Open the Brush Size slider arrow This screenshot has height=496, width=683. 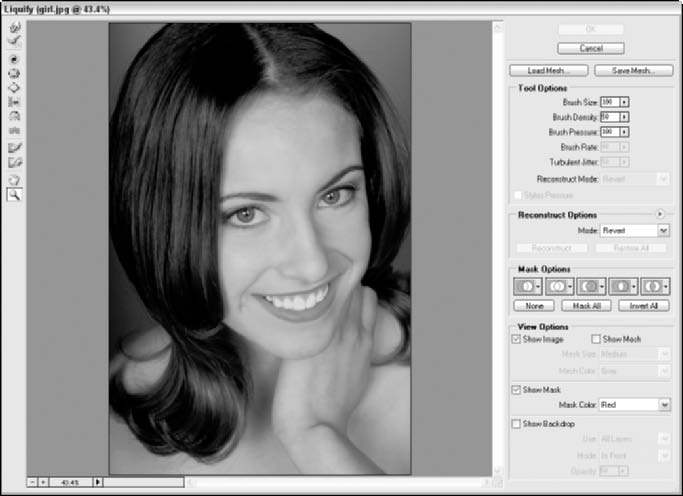tap(624, 102)
